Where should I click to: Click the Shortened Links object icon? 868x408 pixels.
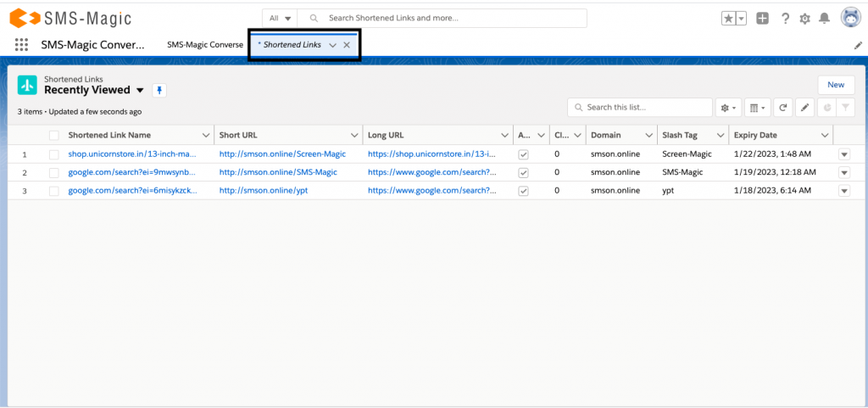click(27, 86)
